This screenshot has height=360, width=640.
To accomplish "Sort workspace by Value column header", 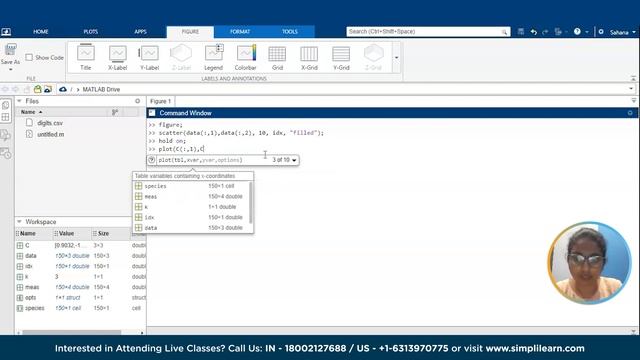I will click(x=66, y=233).
